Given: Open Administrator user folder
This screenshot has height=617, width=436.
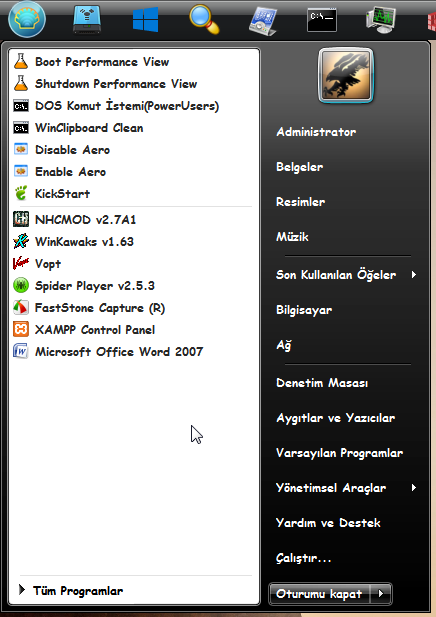Looking at the screenshot, I should click(x=316, y=132).
